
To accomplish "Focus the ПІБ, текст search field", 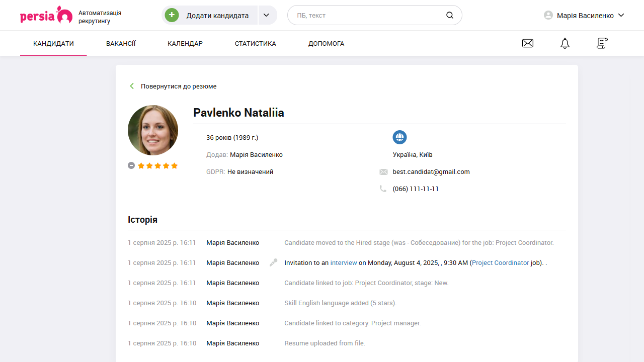I will [367, 16].
